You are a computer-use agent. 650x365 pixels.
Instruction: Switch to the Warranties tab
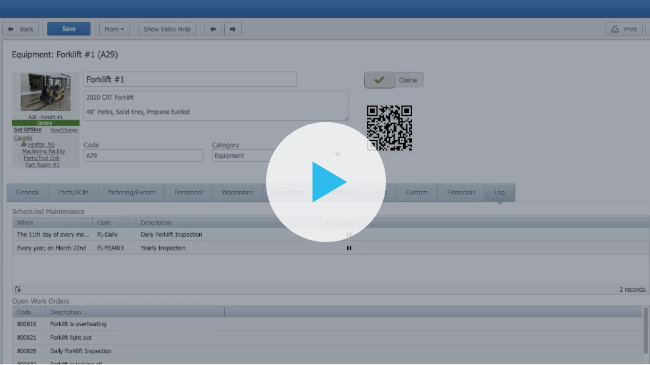[237, 192]
